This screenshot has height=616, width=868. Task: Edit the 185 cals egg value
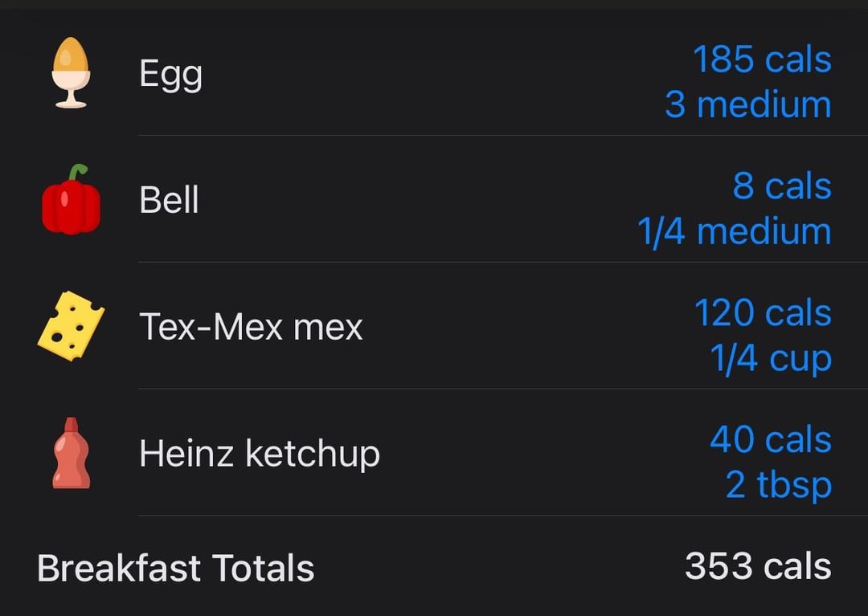(x=762, y=59)
